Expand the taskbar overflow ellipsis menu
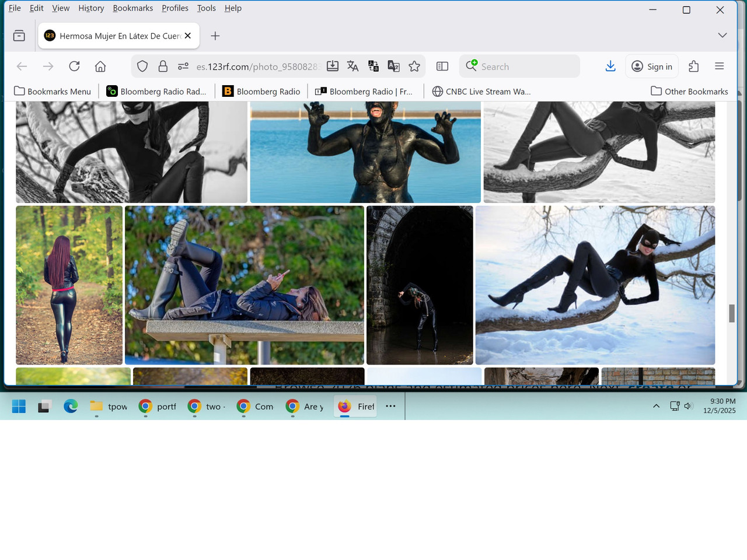747x560 pixels. (x=390, y=406)
